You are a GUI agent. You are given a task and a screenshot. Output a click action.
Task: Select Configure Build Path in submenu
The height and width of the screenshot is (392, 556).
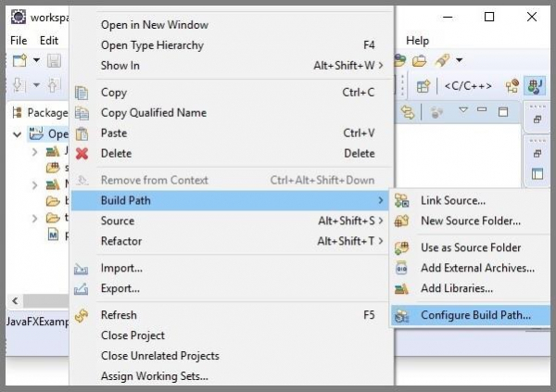coord(475,315)
